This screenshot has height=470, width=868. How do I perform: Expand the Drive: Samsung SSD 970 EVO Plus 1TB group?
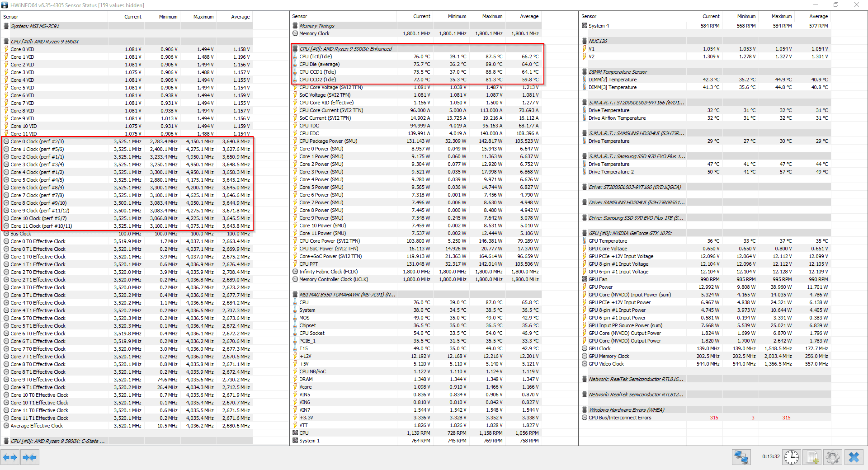585,218
